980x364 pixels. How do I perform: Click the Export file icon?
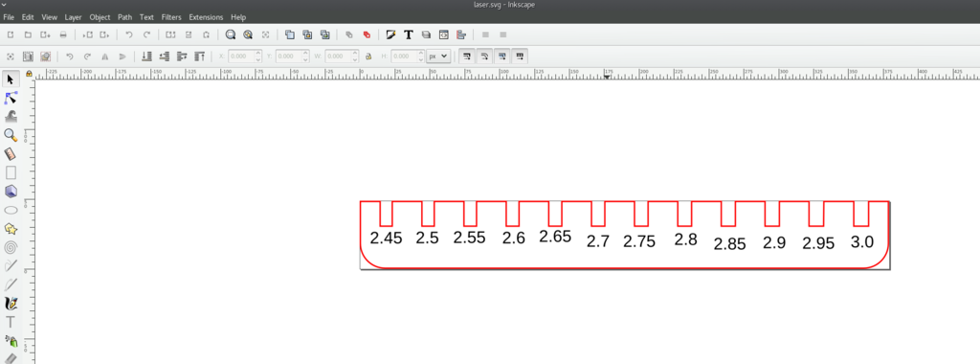click(105, 35)
